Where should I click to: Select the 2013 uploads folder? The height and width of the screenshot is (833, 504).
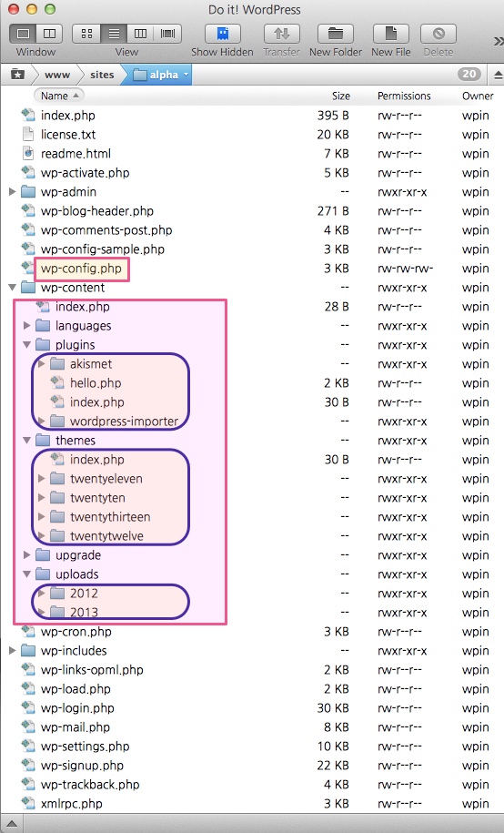click(x=84, y=613)
